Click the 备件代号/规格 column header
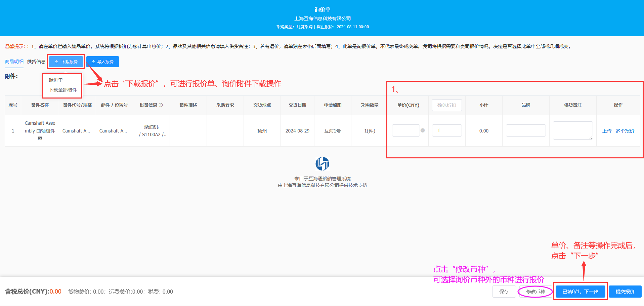This screenshot has width=644, height=306. click(x=77, y=105)
